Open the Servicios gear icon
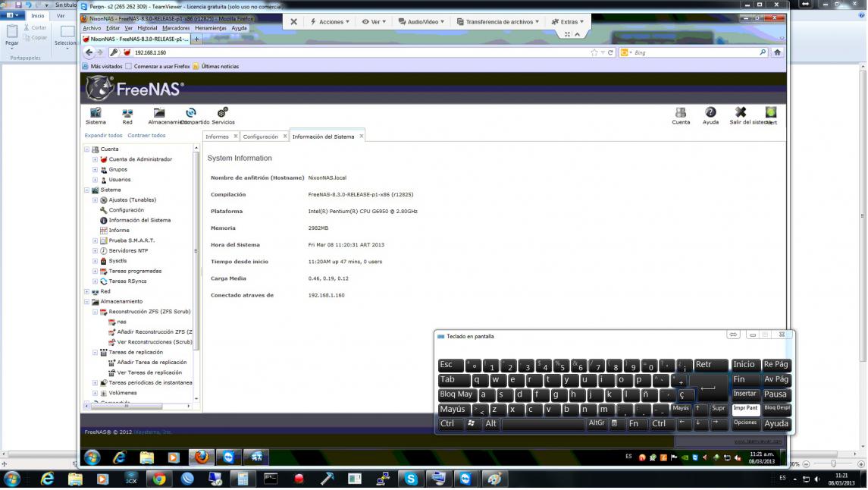The image size is (868, 490). click(223, 114)
